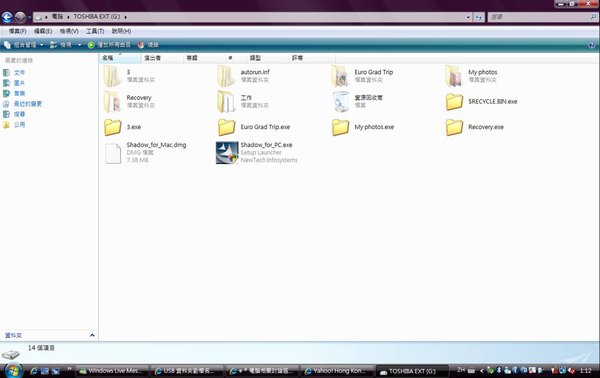Show hidden system tray icons arrow
600x378 pixels.
pyautogui.click(x=482, y=370)
